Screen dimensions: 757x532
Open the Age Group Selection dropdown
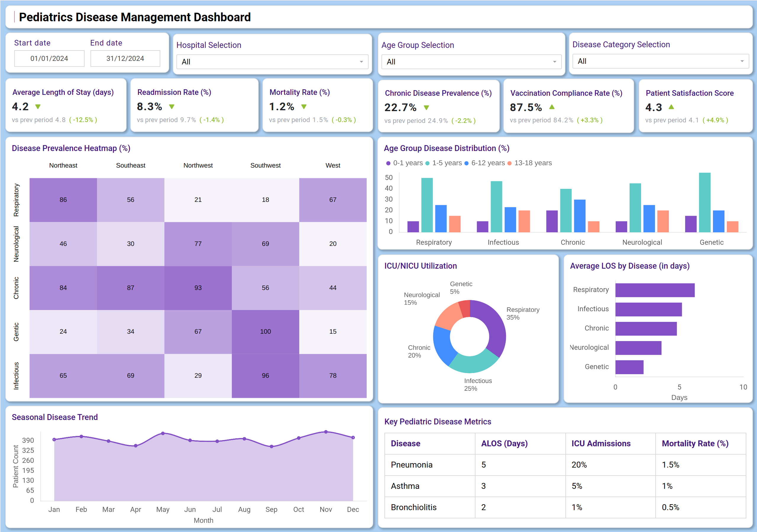coord(471,62)
